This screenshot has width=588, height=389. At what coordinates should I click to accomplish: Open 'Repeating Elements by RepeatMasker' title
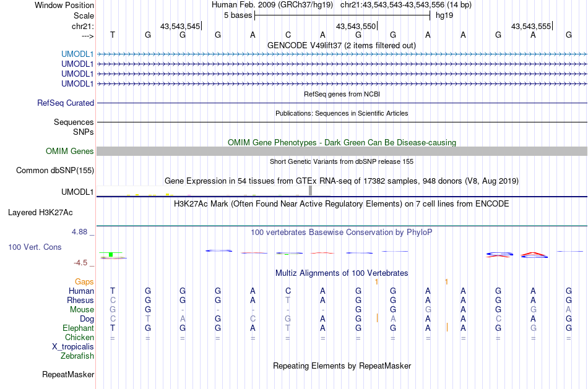(342, 365)
